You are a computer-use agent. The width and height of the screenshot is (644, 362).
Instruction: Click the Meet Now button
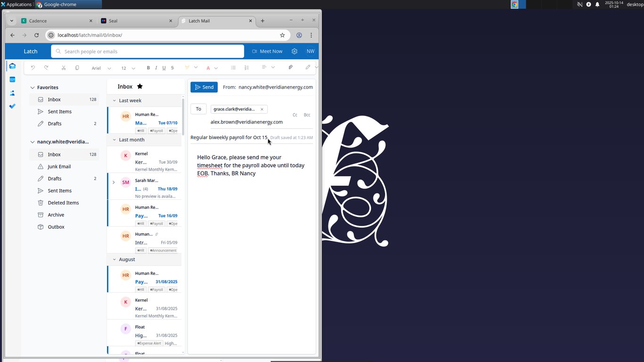click(x=267, y=51)
